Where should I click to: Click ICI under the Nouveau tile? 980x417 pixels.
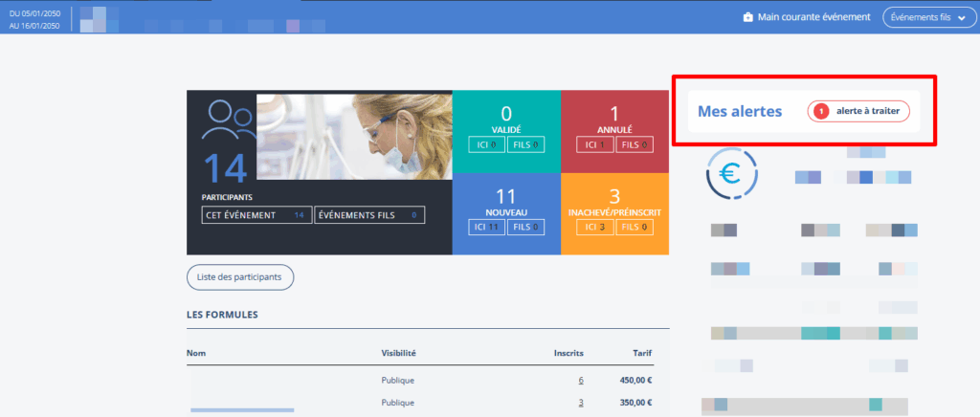(486, 227)
